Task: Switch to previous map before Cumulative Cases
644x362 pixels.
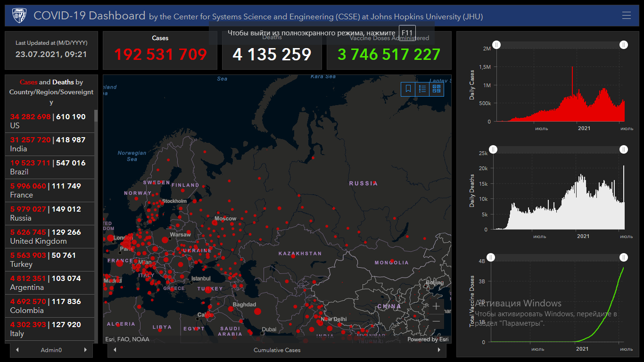Action: point(115,350)
